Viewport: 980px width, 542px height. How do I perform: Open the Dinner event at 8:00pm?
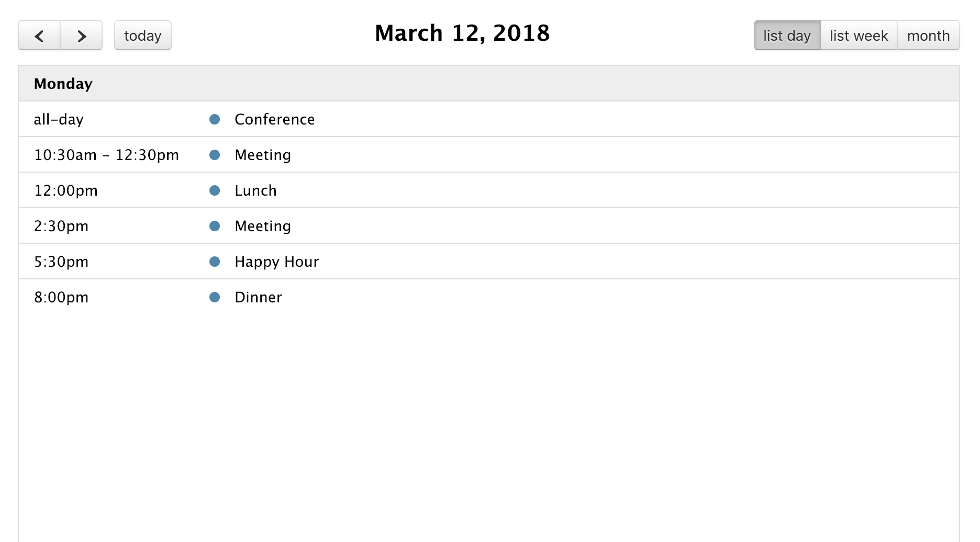(258, 297)
